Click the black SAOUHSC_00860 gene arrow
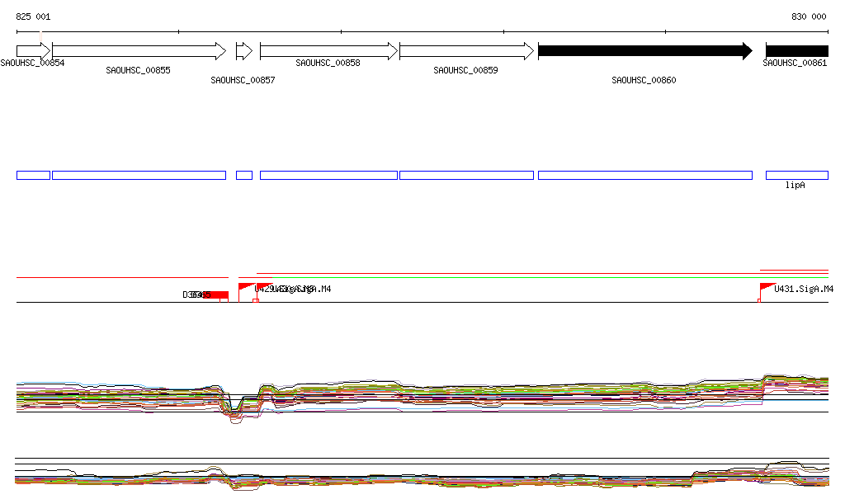845x504 pixels. [x=644, y=51]
